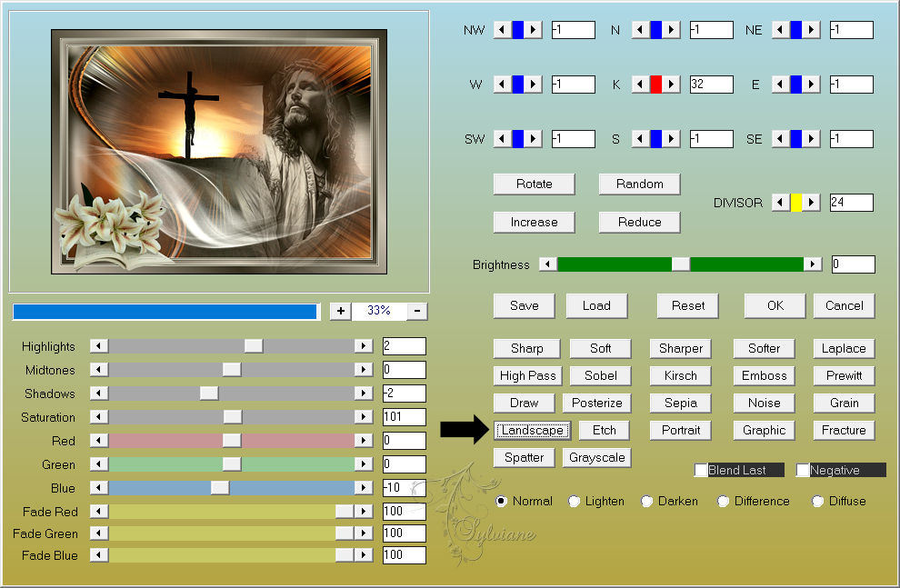
Task: Click the Cancel button
Action: (844, 305)
